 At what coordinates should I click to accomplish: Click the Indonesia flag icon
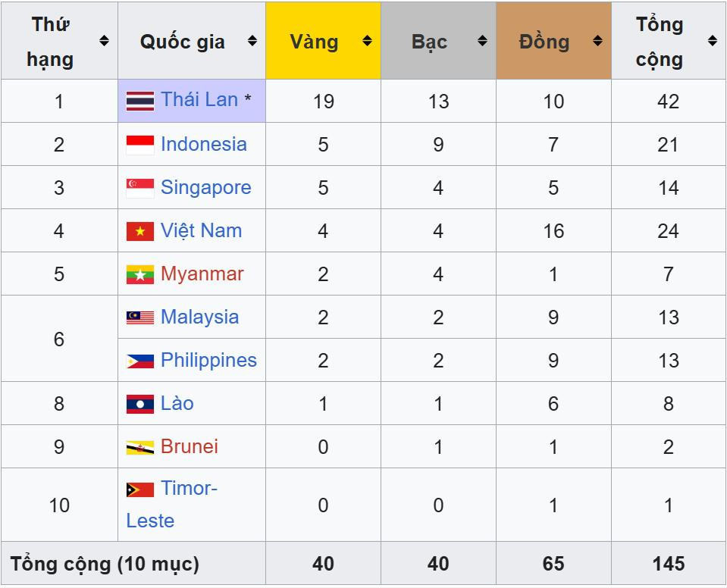[x=140, y=145]
